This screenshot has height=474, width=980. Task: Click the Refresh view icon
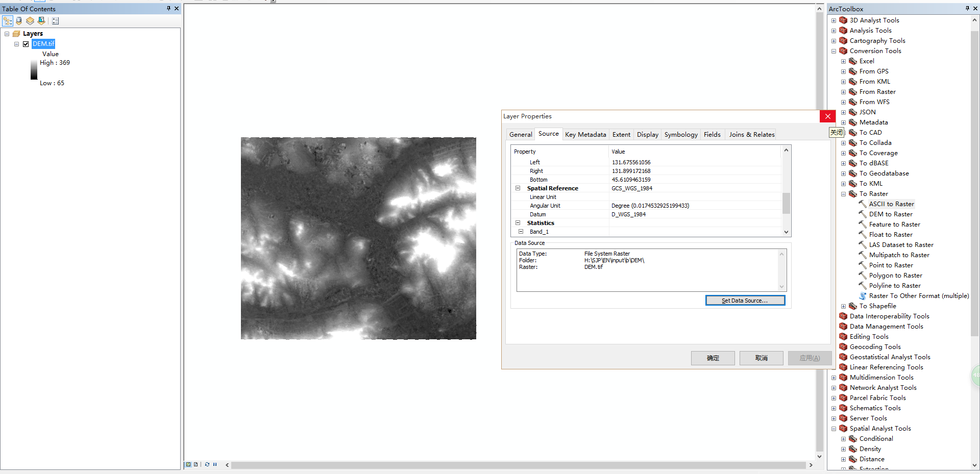(207, 464)
